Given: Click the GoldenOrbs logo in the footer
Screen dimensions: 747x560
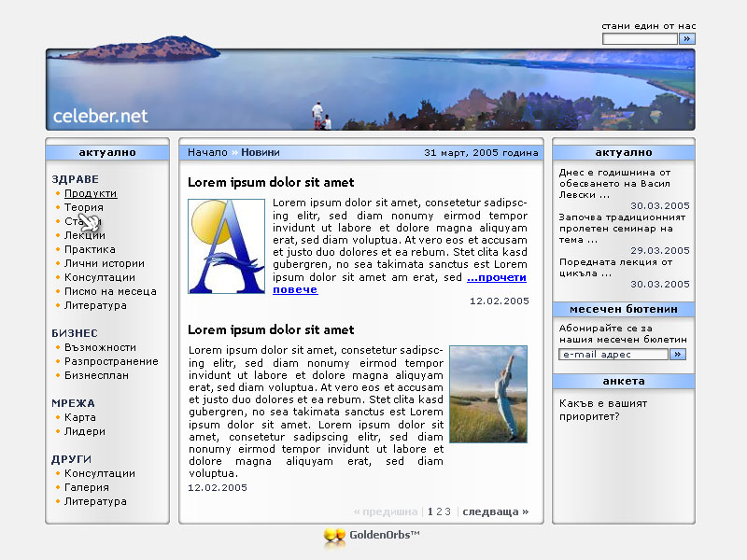Looking at the screenshot, I should click(x=372, y=536).
